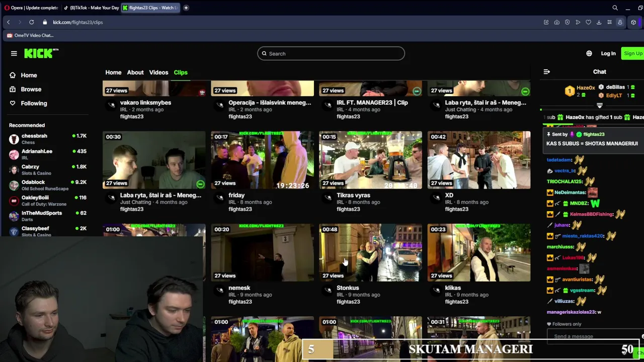Open the 'Operacija - Išlaisvink meneg...' clip title

pyautogui.click(x=270, y=103)
